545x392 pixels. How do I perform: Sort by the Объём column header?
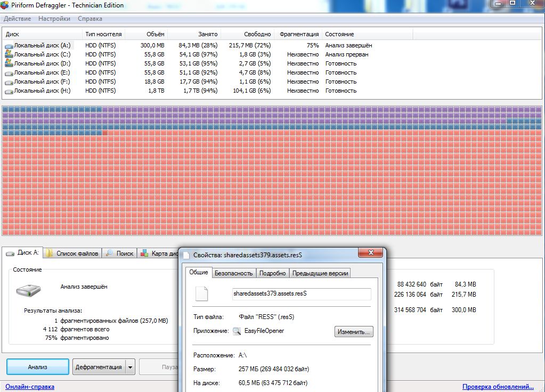pos(147,34)
